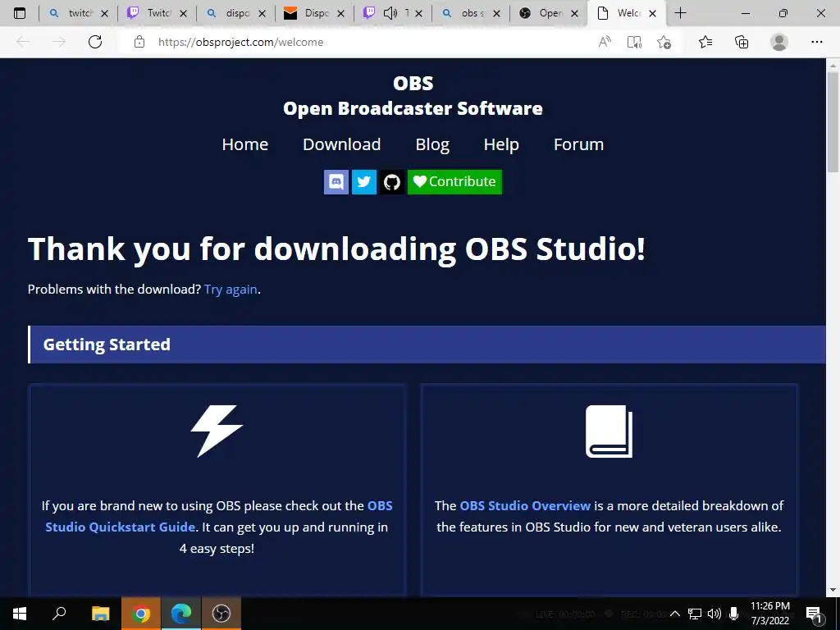The height and width of the screenshot is (630, 840).
Task: Open File Explorer from the taskbar
Action: click(100, 614)
